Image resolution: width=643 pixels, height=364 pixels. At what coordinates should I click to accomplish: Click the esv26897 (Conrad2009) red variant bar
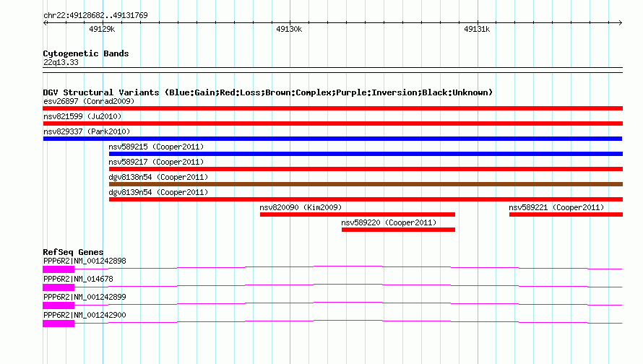[x=332, y=108]
